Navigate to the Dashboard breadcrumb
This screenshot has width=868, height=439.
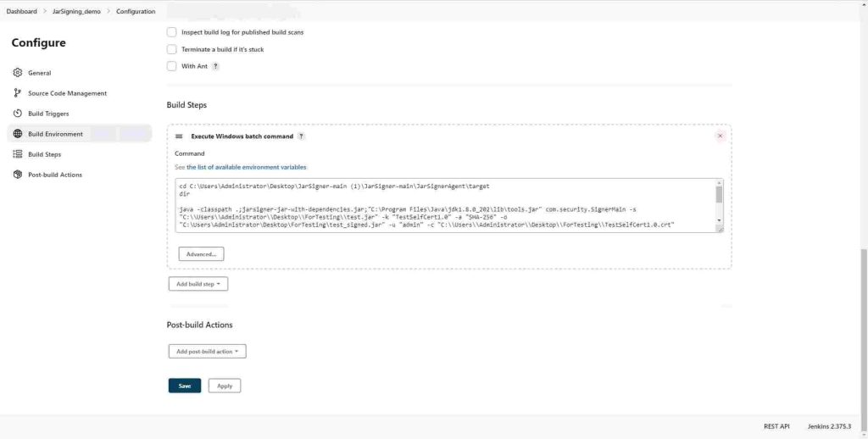click(21, 11)
